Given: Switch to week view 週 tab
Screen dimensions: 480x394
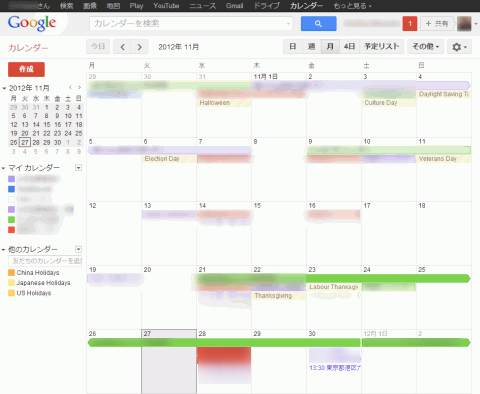Looking at the screenshot, I should [311, 47].
